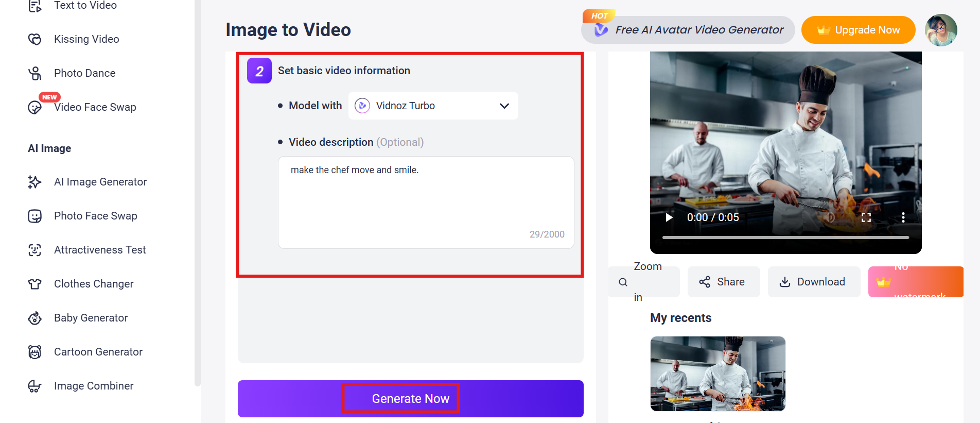The width and height of the screenshot is (980, 423).
Task: Open the user profile avatar
Action: pyautogui.click(x=941, y=30)
